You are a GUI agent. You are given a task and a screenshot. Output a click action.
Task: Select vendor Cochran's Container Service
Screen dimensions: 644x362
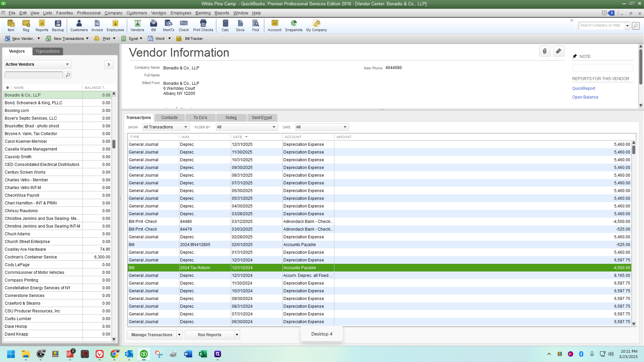point(57,257)
